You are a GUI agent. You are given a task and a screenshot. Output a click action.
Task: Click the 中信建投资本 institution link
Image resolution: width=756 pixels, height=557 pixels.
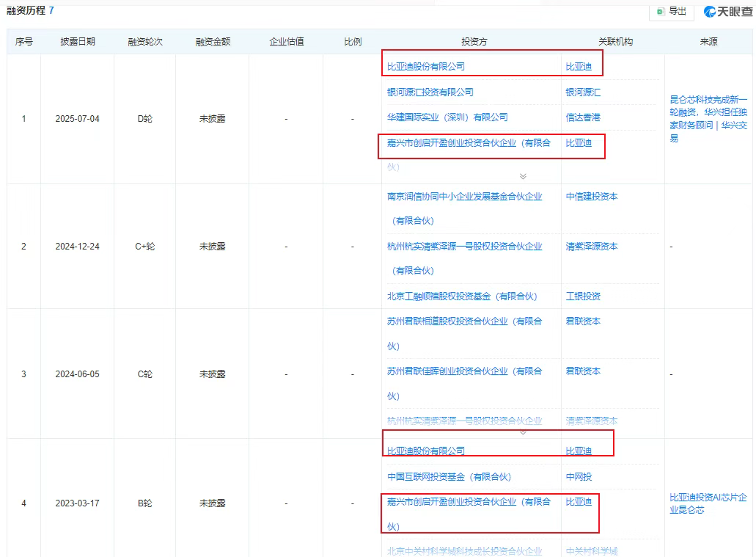[591, 197]
